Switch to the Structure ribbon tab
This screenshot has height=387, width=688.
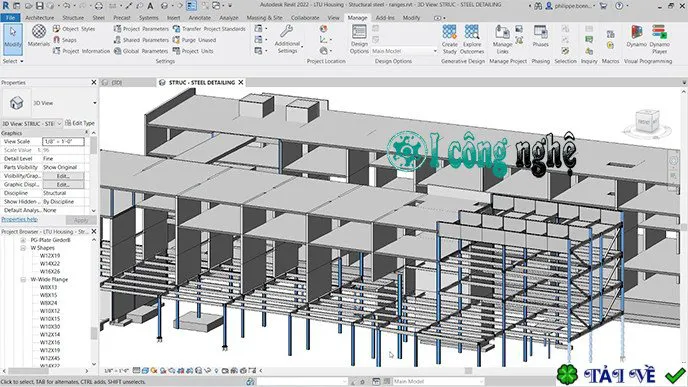[73, 18]
